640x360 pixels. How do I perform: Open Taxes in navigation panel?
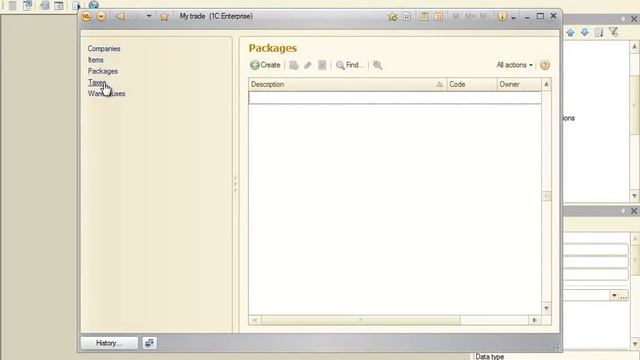97,82
